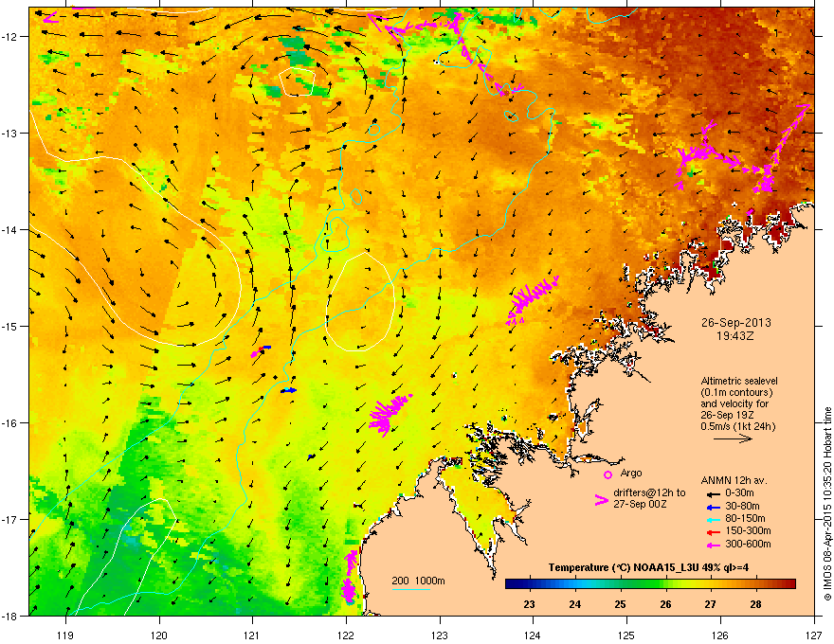Click latitude axis label "-12"

9,36
